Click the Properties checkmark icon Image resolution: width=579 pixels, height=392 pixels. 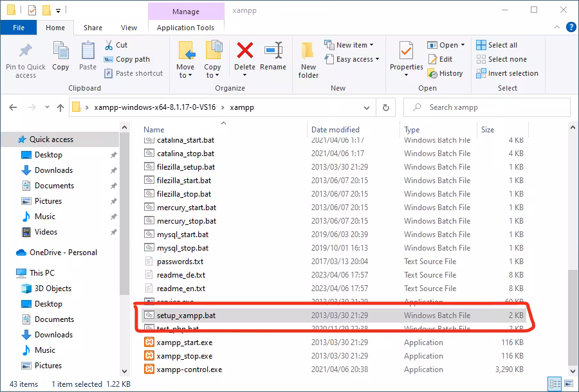pos(406,51)
